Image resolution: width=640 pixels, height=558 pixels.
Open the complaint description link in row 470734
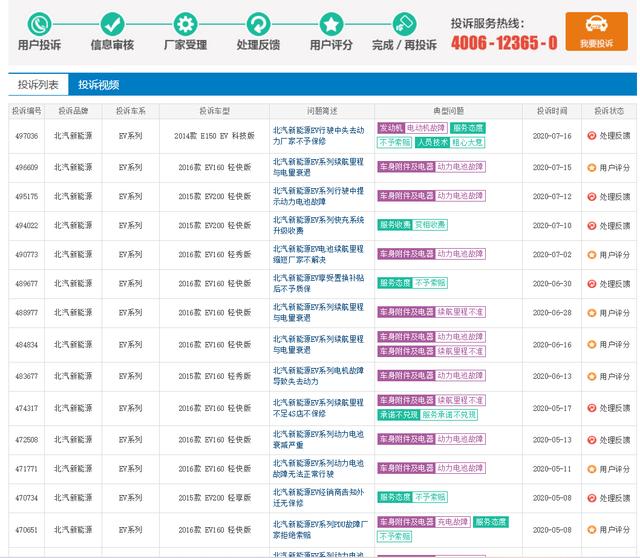318,498
